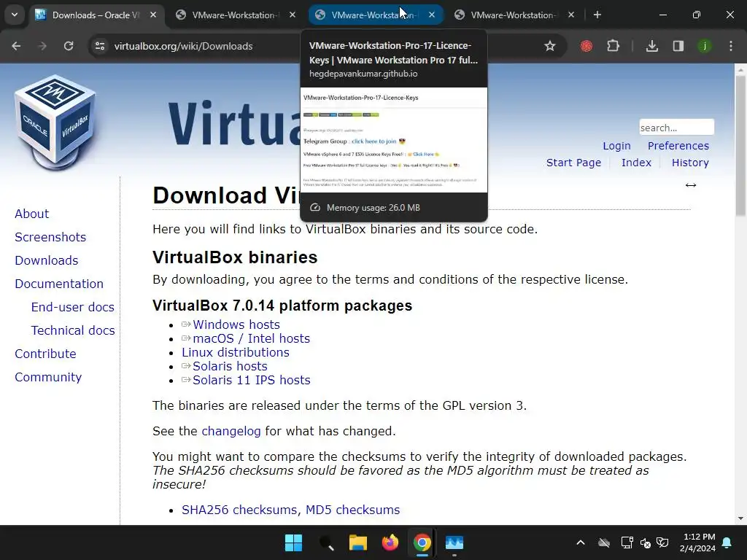The width and height of the screenshot is (747, 560).
Task: Open the blue monitor app in taskbar
Action: [x=454, y=542]
